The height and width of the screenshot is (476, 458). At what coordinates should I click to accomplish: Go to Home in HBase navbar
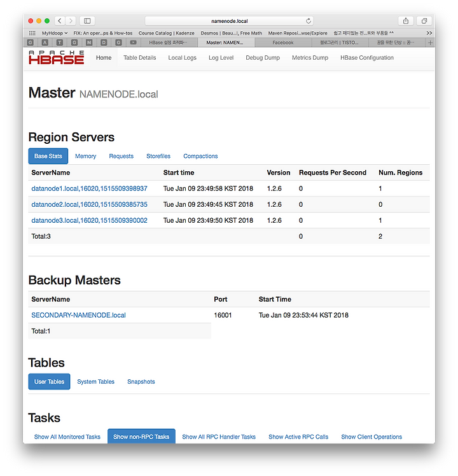(104, 58)
